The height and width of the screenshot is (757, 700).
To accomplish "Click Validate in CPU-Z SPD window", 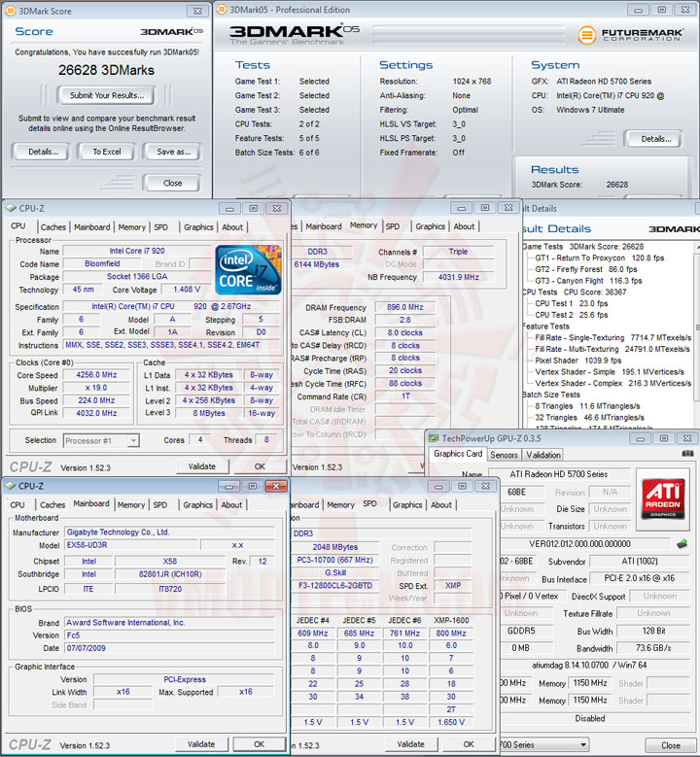I will click(x=410, y=744).
